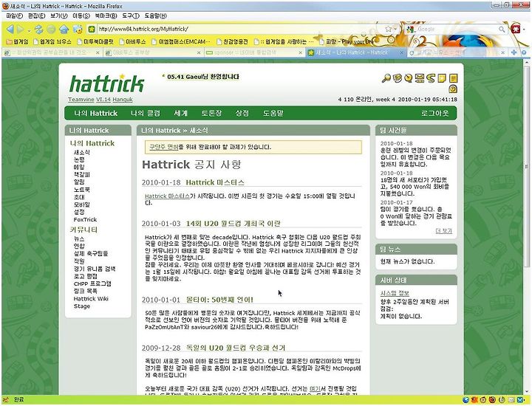532x406 pixels.
Task: Open 경기 유니폼 검색 in the sidebar
Action: point(95,269)
